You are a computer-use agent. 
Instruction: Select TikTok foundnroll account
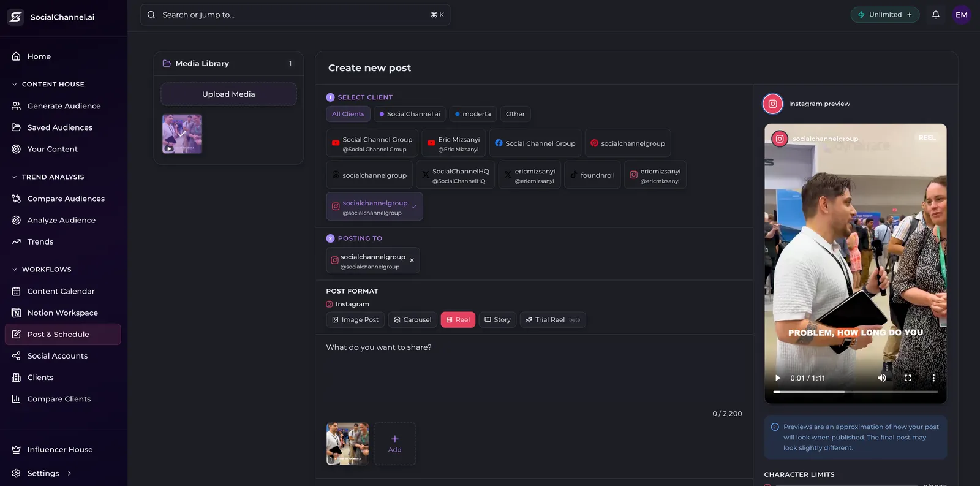[x=592, y=175]
